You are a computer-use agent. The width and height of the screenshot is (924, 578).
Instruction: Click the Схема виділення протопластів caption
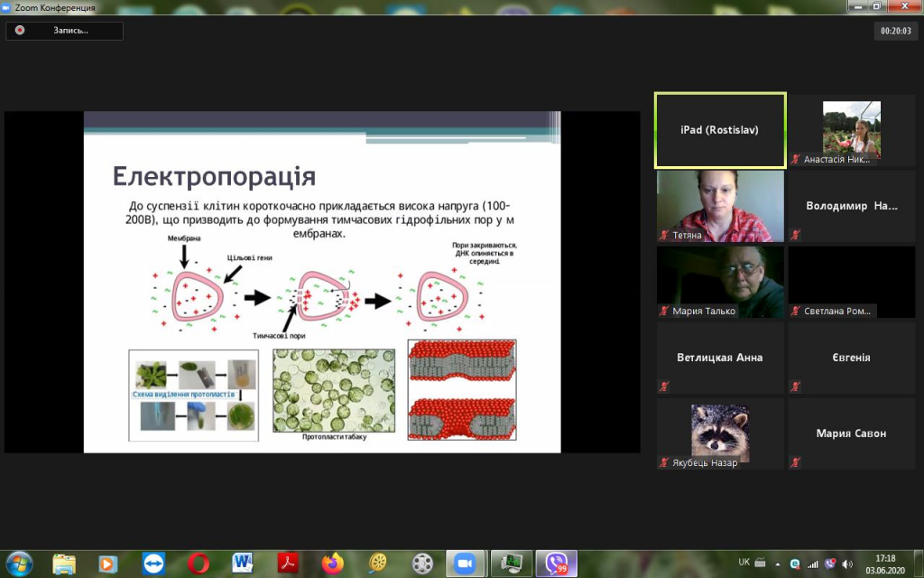pyautogui.click(x=184, y=394)
